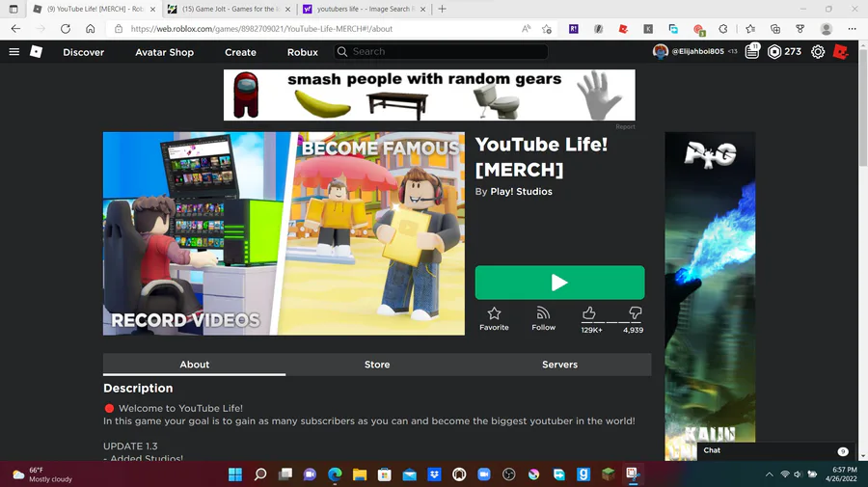Activate Read Aloud icon in address bar
The width and height of the screenshot is (868, 487).
point(526,29)
